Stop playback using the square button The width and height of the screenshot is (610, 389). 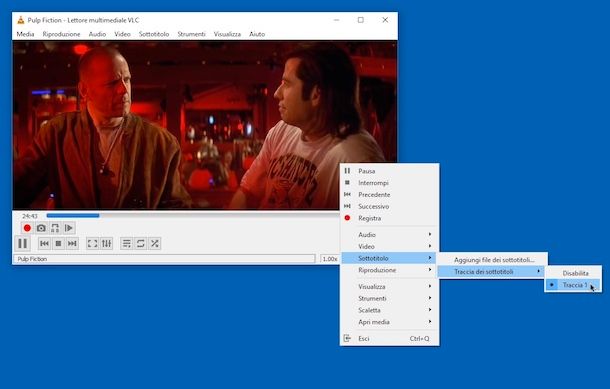[58, 244]
